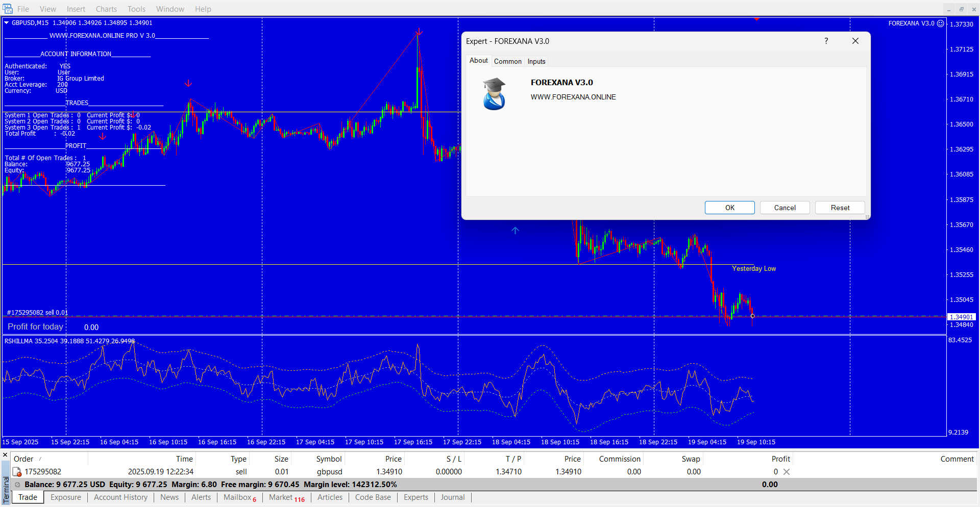Close the Terminal panel with its X
980x507 pixels.
(5, 454)
